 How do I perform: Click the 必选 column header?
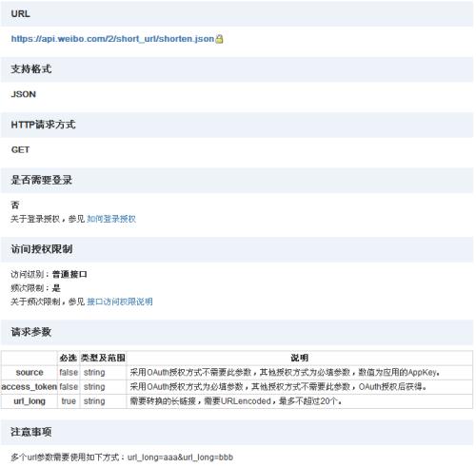point(69,358)
